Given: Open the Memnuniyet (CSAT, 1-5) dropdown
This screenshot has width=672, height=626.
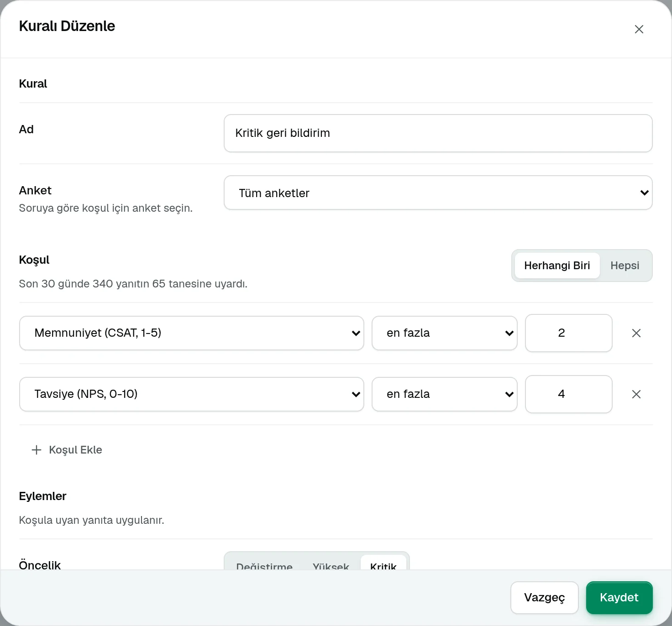Looking at the screenshot, I should coord(191,333).
